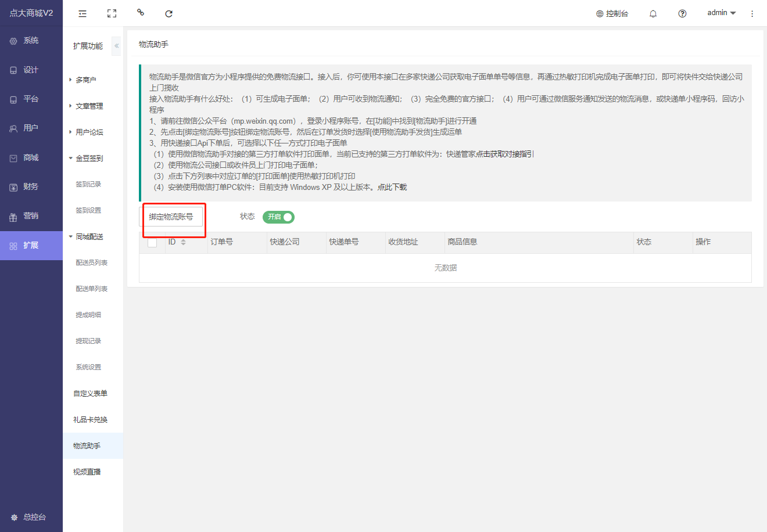Click the 平台 sidebar icon
The width and height of the screenshot is (767, 532).
13,99
